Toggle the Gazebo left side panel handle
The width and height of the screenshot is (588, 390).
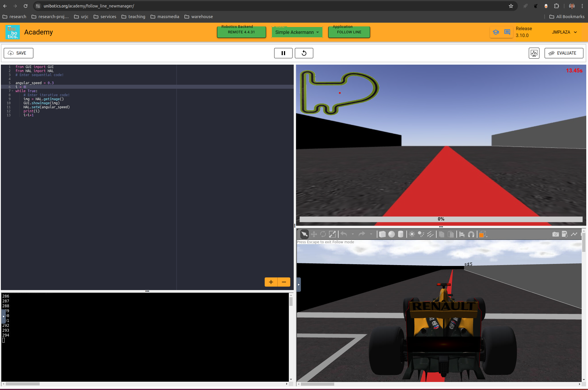coord(299,285)
